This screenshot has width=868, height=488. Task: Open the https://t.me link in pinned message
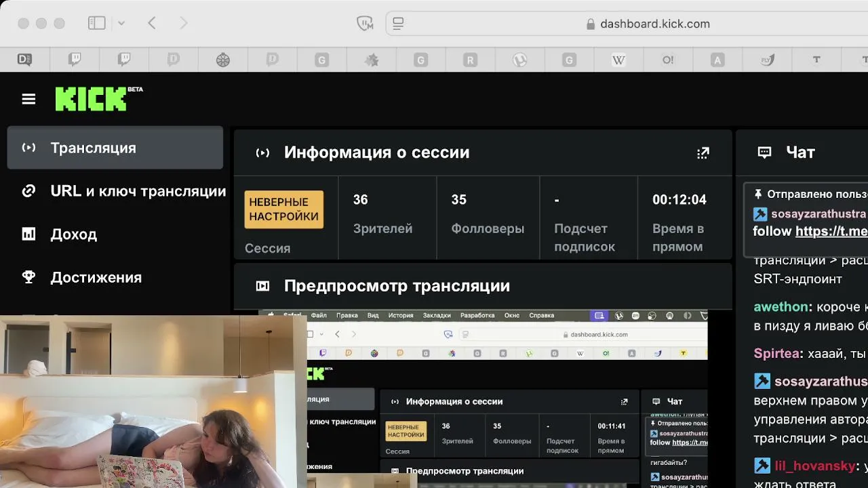(x=831, y=231)
